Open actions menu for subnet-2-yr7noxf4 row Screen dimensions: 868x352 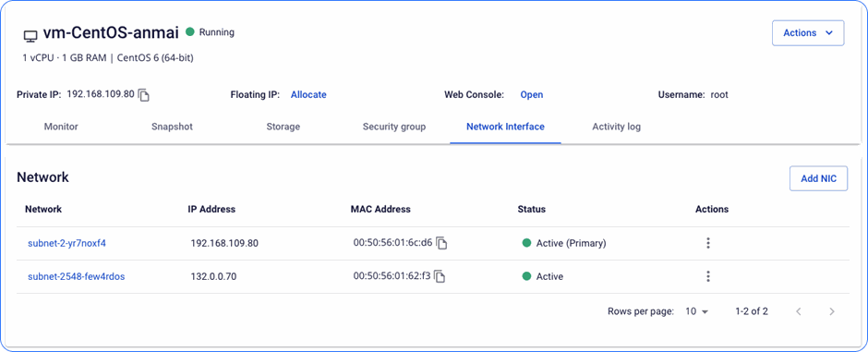pos(707,243)
